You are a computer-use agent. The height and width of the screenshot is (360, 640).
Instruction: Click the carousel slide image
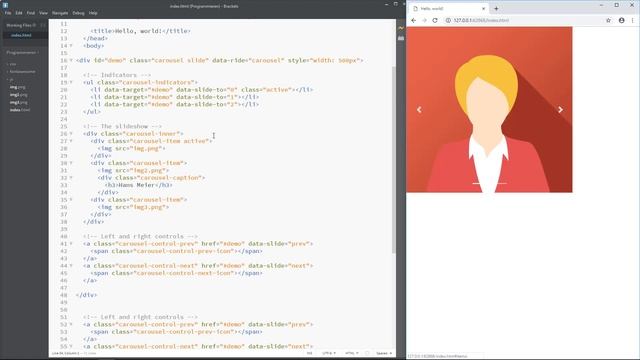click(489, 109)
